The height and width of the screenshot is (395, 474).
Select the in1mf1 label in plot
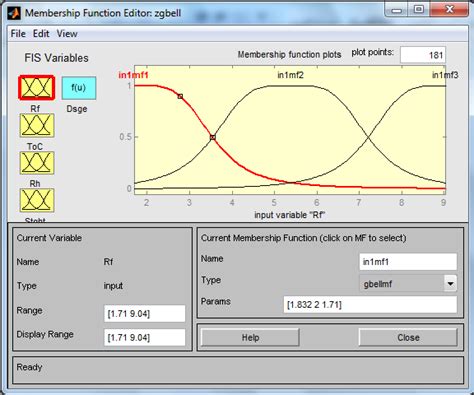pyautogui.click(x=133, y=75)
